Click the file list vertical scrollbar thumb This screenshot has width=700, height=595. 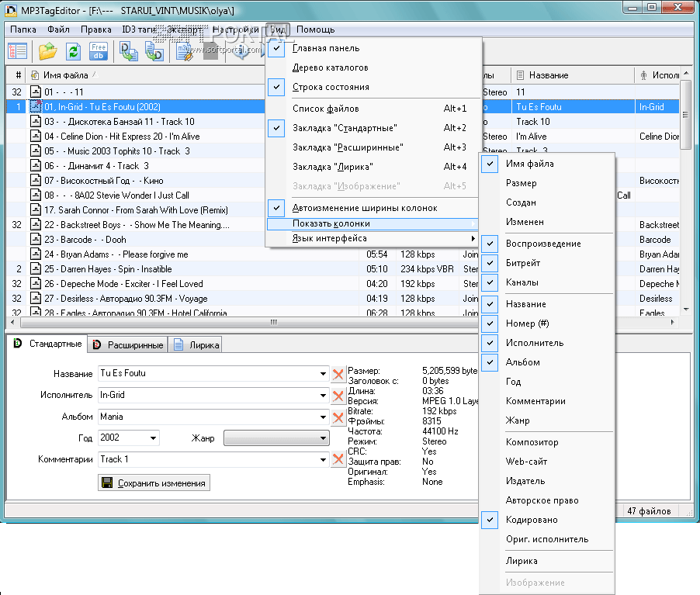(x=686, y=115)
